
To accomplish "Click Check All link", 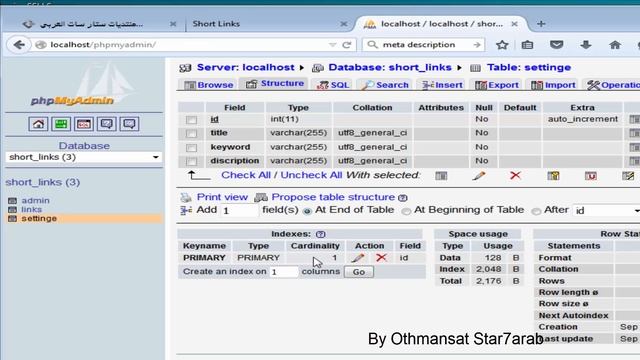I will [x=246, y=175].
